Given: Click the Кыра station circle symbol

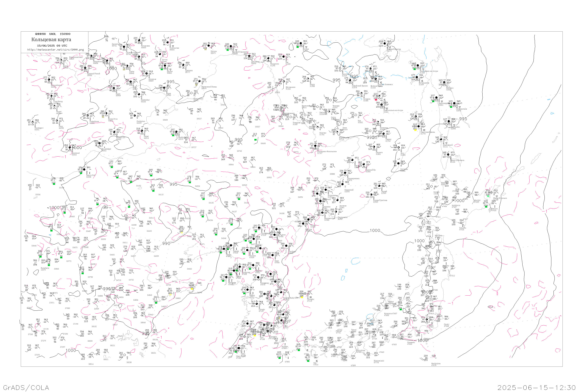Looking at the screenshot, I should click(x=114, y=88).
